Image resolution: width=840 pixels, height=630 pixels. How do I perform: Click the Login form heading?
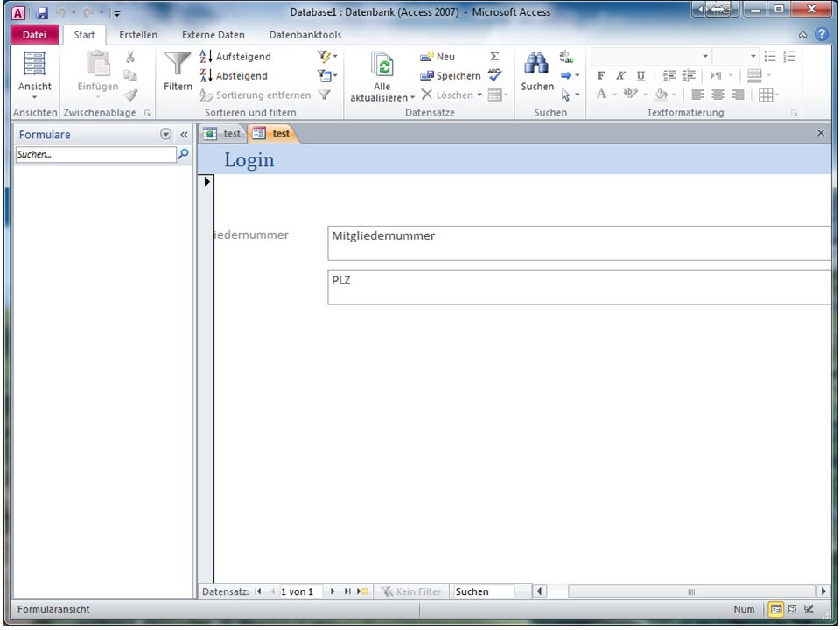click(249, 159)
